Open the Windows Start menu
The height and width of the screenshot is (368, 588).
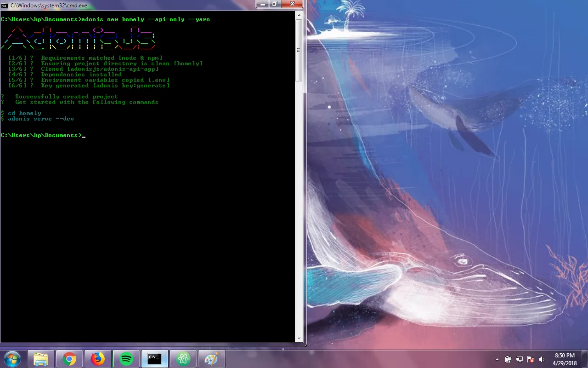(13, 359)
